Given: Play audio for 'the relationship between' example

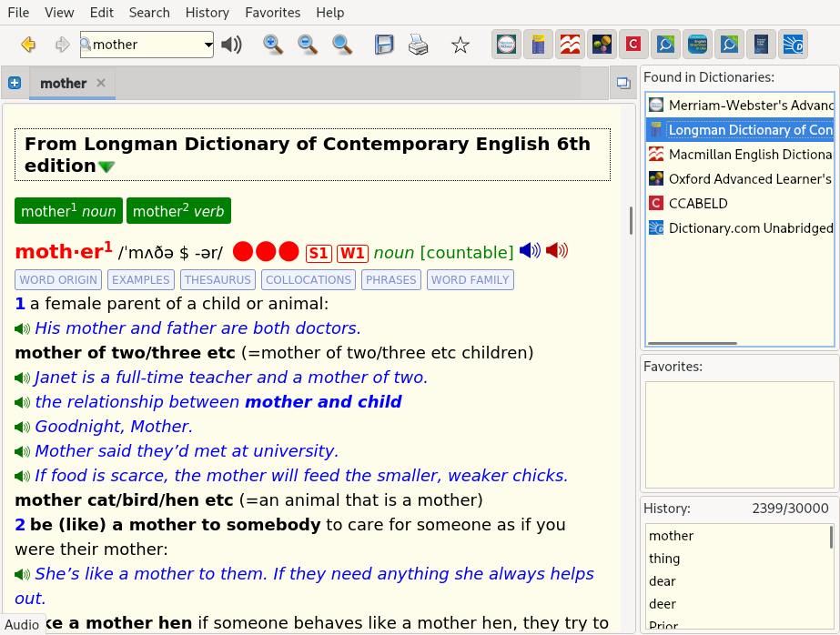Looking at the screenshot, I should coord(23,403).
